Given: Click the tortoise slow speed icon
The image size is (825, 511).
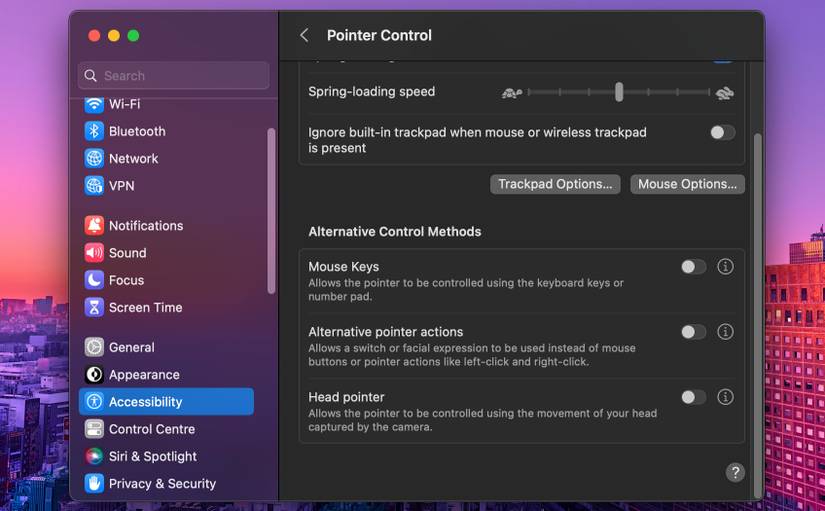Looking at the screenshot, I should [511, 93].
